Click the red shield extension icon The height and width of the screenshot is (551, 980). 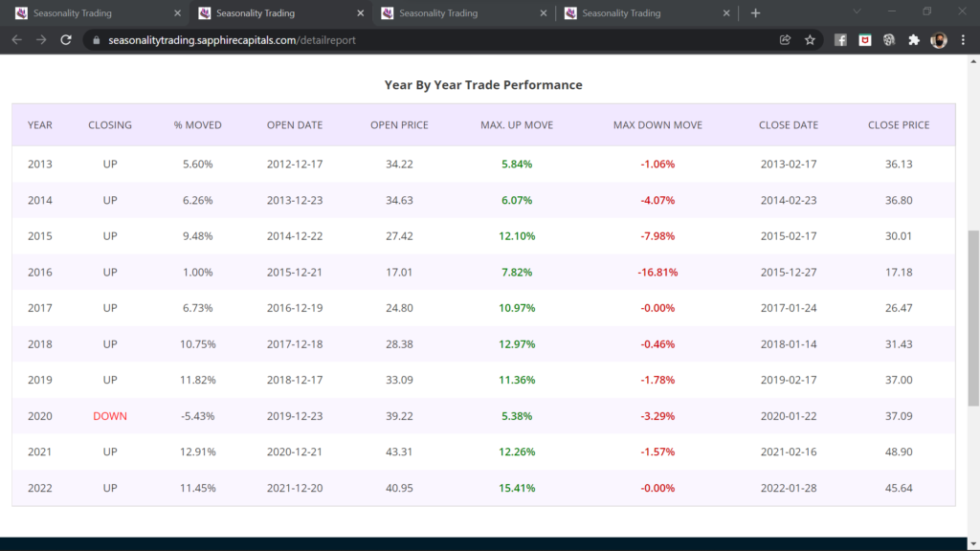click(x=865, y=40)
